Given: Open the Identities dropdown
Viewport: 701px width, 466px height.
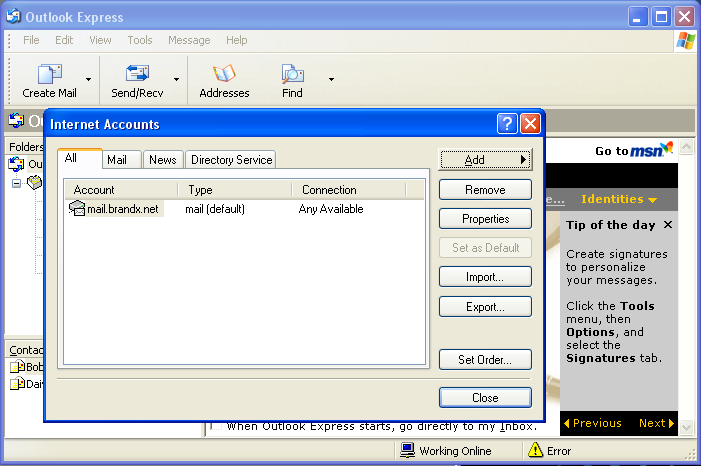Looking at the screenshot, I should click(x=619, y=199).
